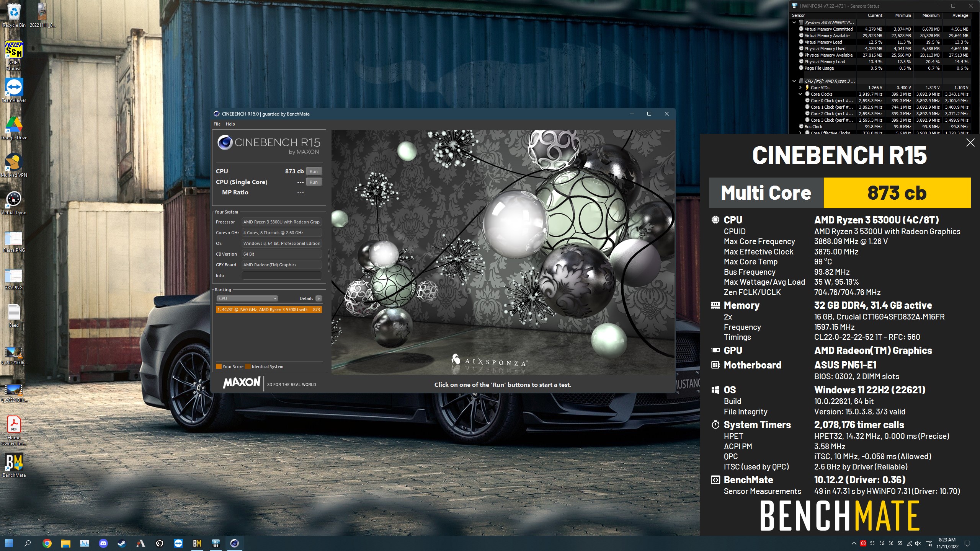
Task: Click the MAXON logo link
Action: (x=242, y=383)
